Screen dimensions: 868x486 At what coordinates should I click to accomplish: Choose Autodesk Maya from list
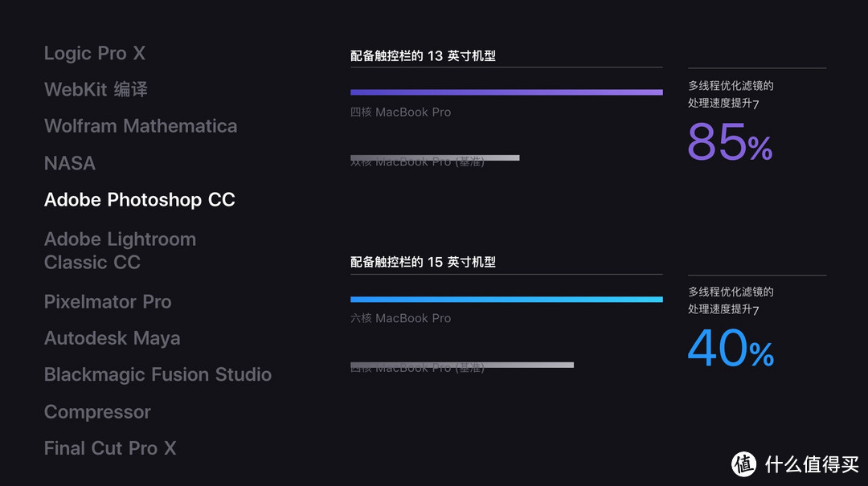(113, 338)
